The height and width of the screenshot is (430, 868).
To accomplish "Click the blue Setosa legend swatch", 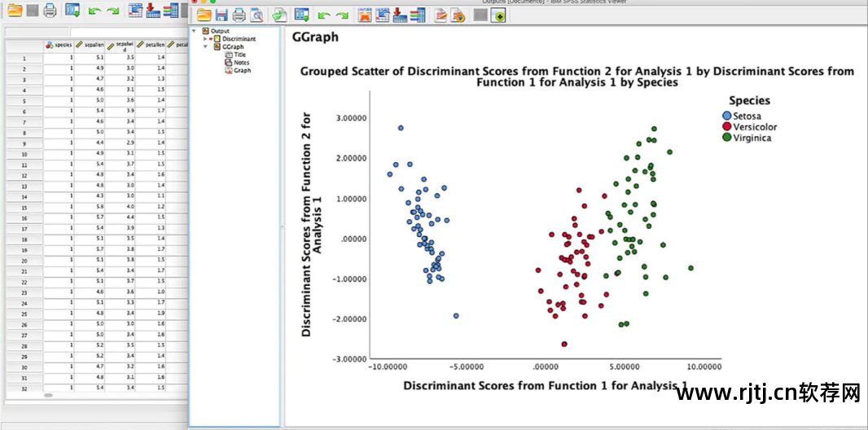I will point(727,116).
